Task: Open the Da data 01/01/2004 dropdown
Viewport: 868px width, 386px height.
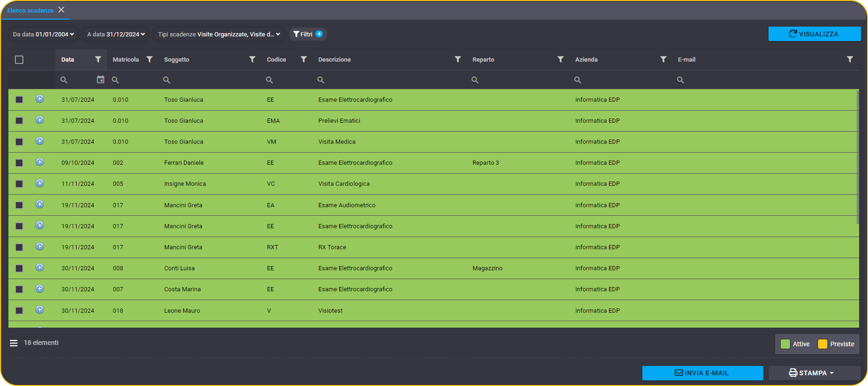Action: [43, 34]
